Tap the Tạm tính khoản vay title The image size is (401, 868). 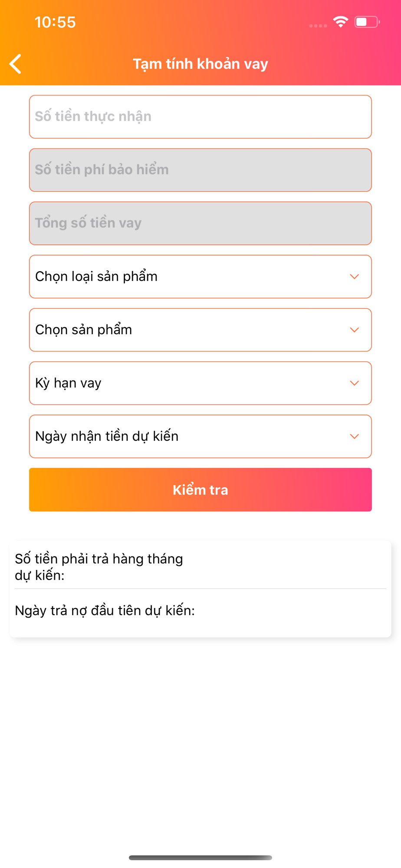click(x=200, y=64)
